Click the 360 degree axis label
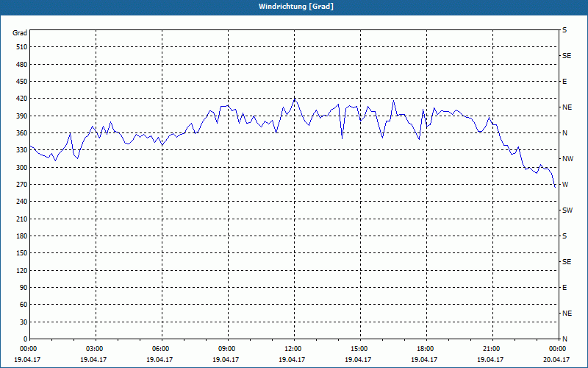Viewport: 588px width, 368px height. point(22,133)
